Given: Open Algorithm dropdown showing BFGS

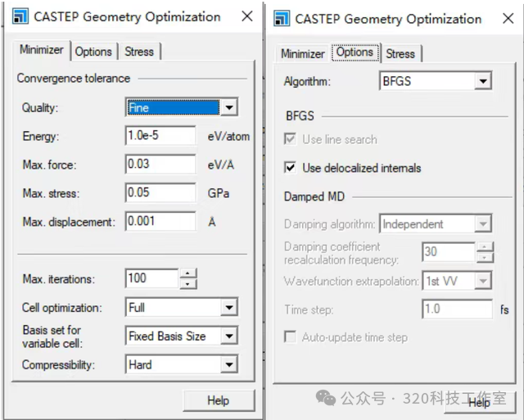Looking at the screenshot, I should tap(436, 80).
